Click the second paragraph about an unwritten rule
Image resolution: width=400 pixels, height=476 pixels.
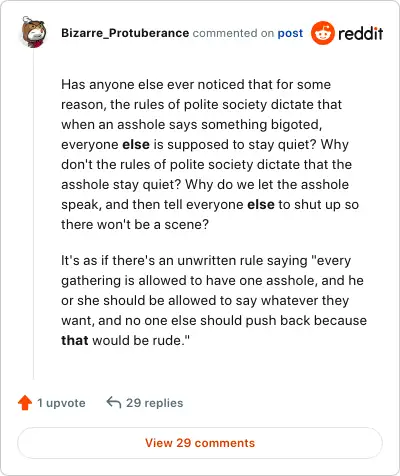[x=214, y=300]
